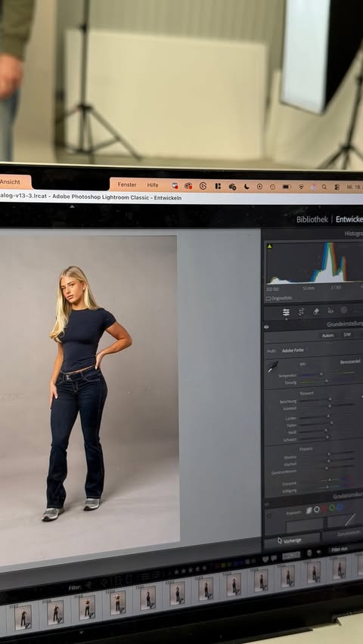Select the point curve white circle
This screenshot has height=644, width=363.
coord(317,509)
